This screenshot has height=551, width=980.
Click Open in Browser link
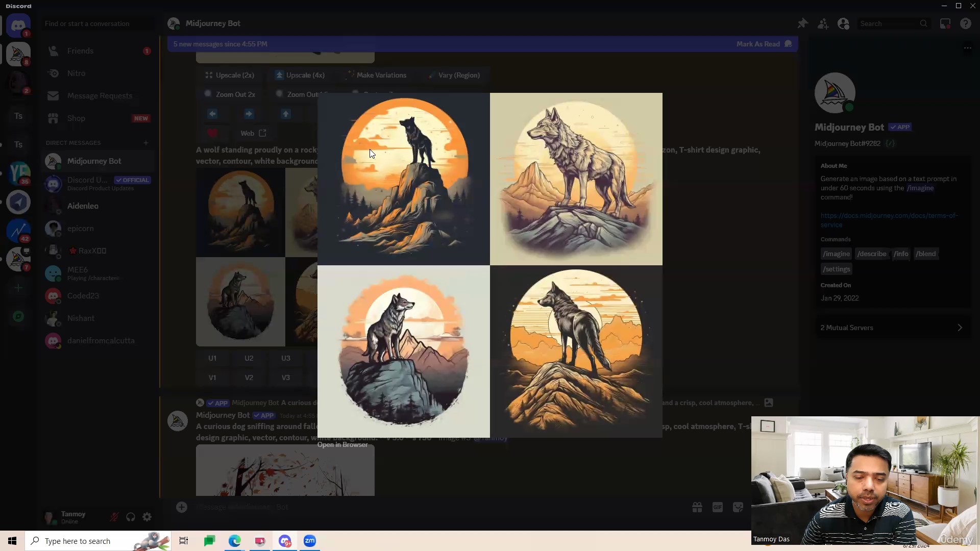(x=342, y=445)
